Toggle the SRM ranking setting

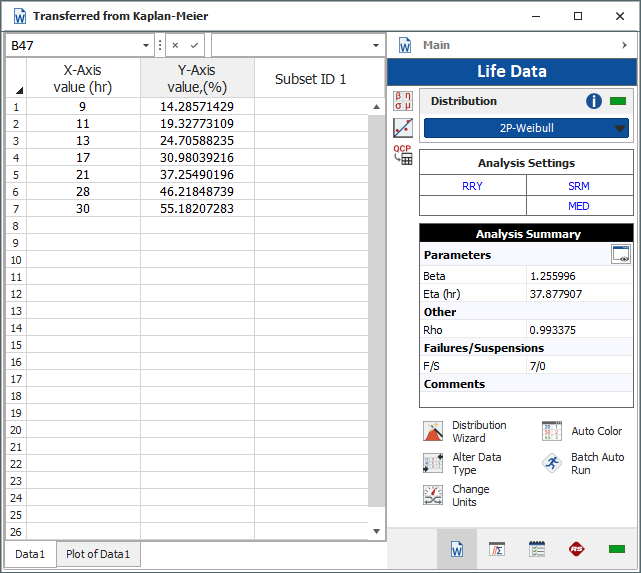579,185
